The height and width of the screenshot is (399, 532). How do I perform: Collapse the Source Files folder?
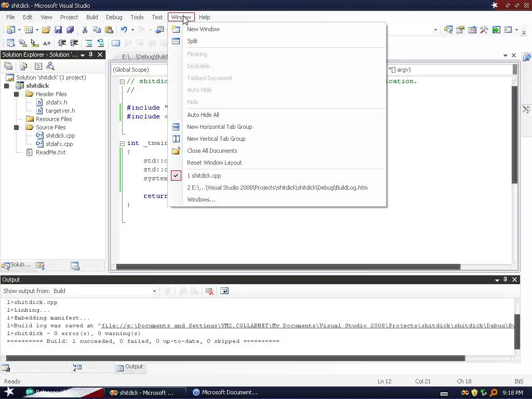coord(16,127)
